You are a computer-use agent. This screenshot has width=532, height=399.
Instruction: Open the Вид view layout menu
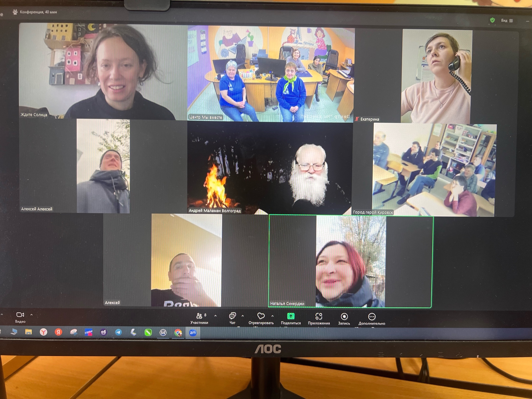507,21
